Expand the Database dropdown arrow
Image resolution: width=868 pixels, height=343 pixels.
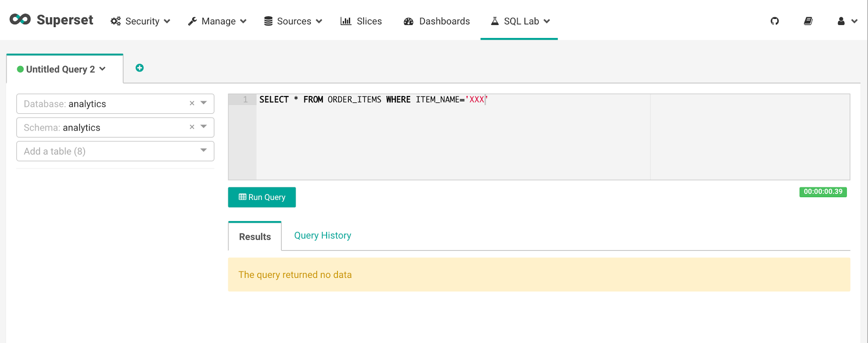coord(204,103)
